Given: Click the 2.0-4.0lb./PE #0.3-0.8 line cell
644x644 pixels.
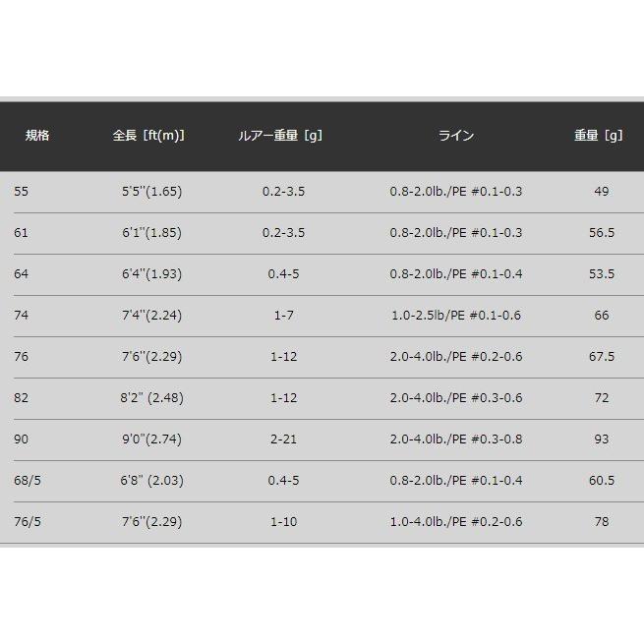Looking at the screenshot, I should [x=456, y=439].
